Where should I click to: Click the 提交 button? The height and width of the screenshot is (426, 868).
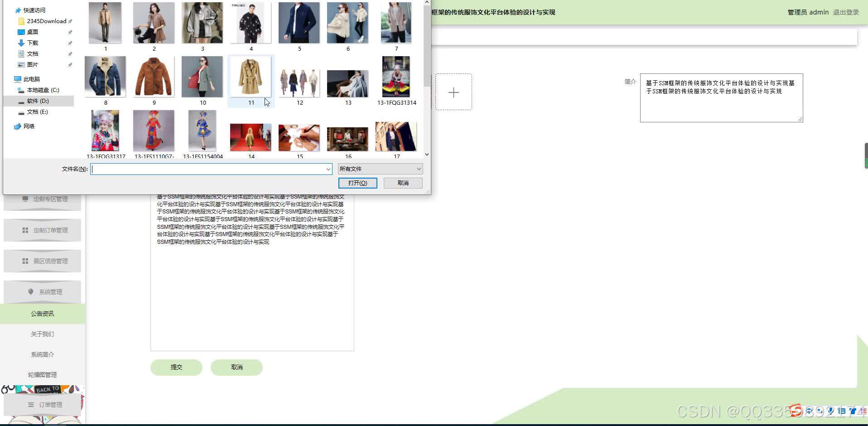pyautogui.click(x=176, y=367)
